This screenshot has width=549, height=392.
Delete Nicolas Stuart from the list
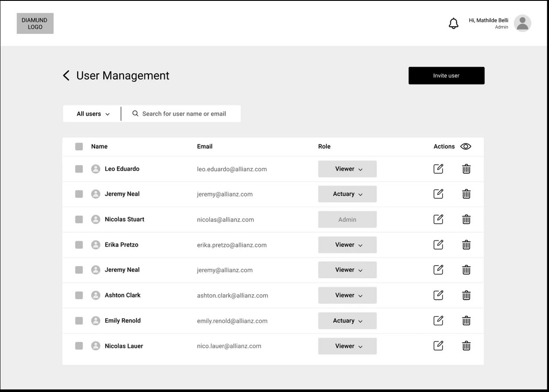click(466, 219)
